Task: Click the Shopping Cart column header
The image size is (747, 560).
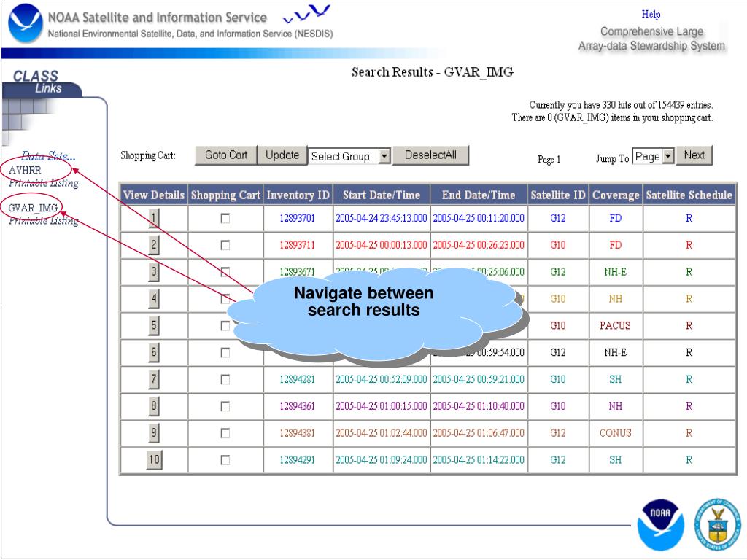Action: [225, 195]
